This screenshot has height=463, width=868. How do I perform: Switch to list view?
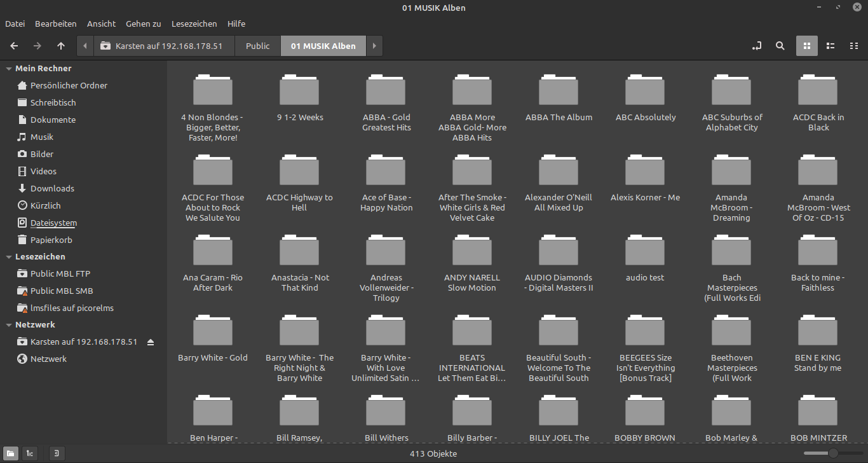(831, 46)
